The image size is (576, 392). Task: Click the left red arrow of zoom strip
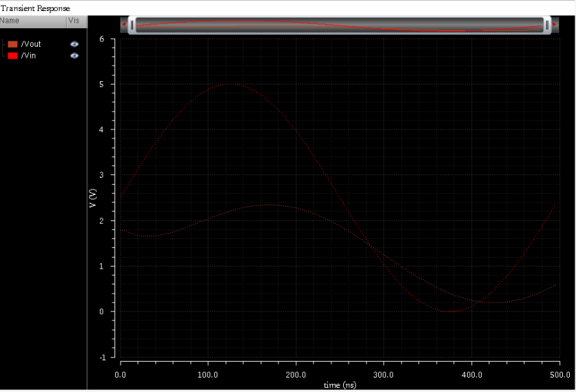point(124,25)
